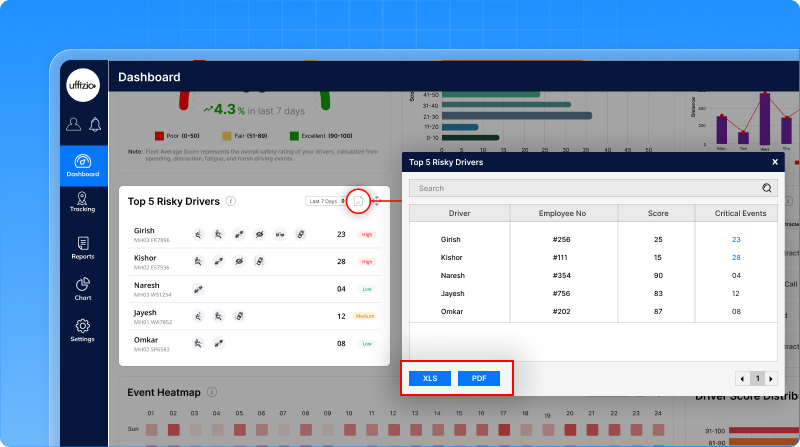This screenshot has width=800, height=447.
Task: Go to the previous page in pagination
Action: [x=743, y=378]
